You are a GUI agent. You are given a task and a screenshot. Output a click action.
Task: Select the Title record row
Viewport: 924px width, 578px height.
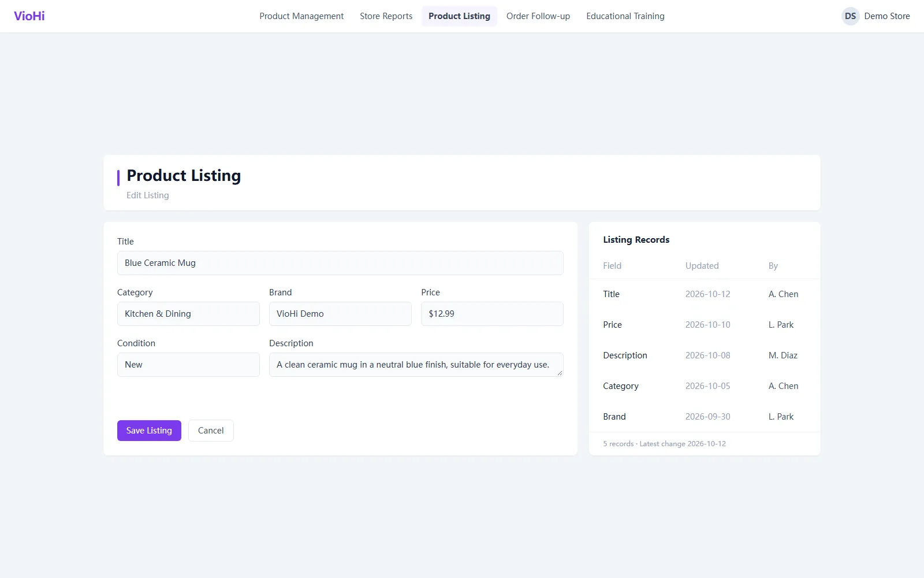tap(705, 294)
